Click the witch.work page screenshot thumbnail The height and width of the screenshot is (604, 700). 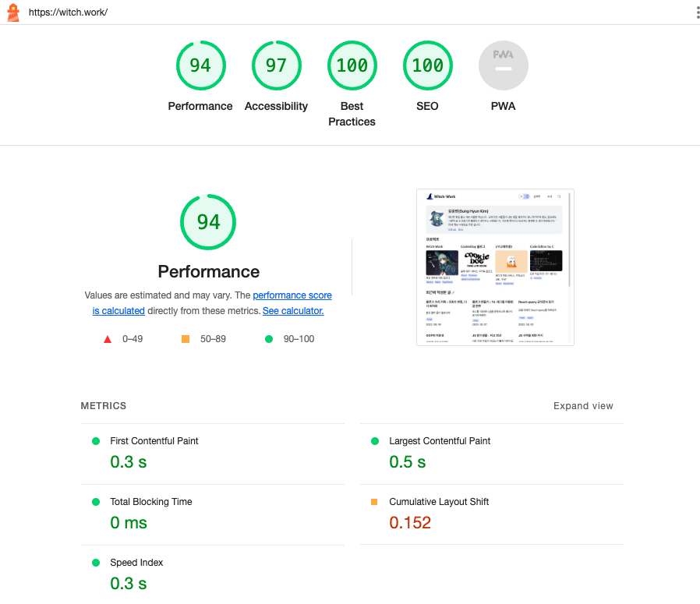pyautogui.click(x=495, y=267)
